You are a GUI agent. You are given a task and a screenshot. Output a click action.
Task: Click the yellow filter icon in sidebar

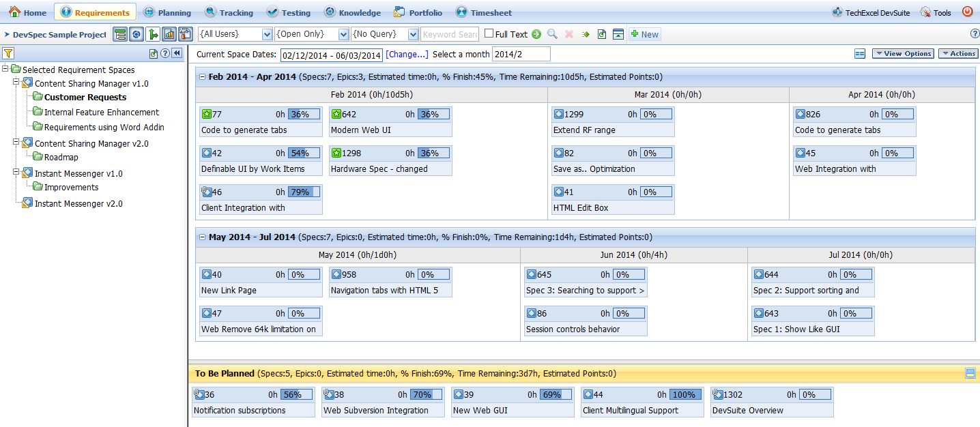click(x=8, y=53)
